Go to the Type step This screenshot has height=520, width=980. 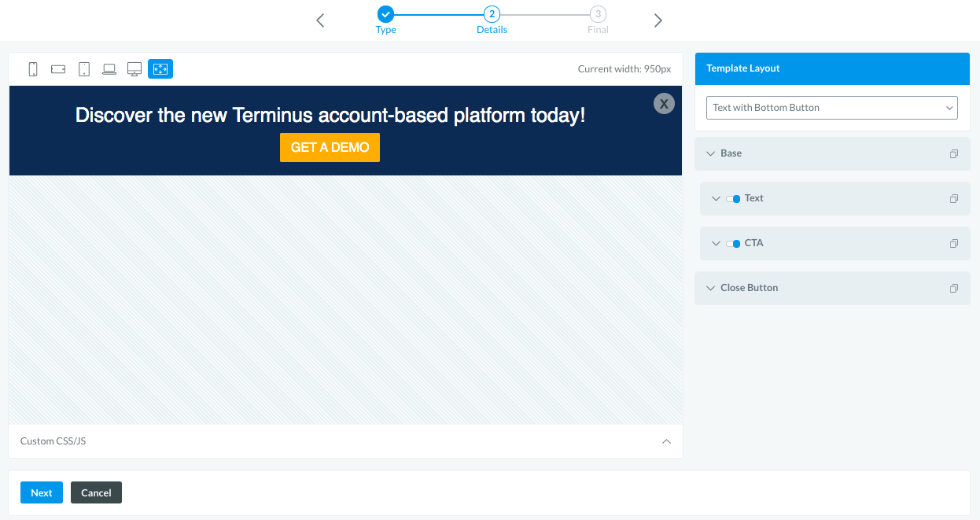pos(385,20)
